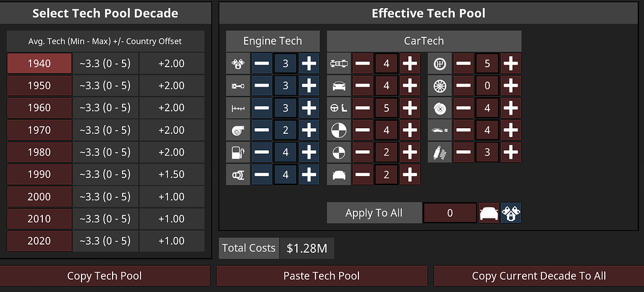Screen dimensions: 644x292
Task: Decrease the chassis tech value
Action: click(363, 64)
